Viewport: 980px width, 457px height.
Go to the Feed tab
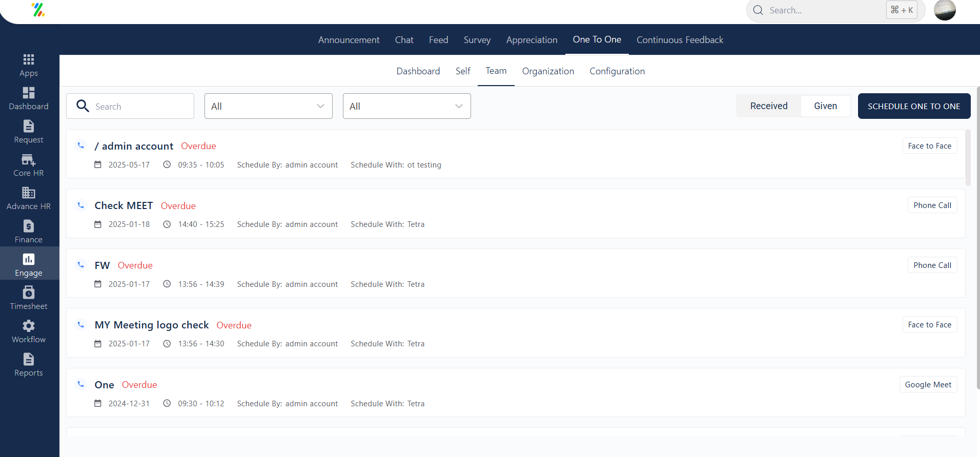(439, 40)
